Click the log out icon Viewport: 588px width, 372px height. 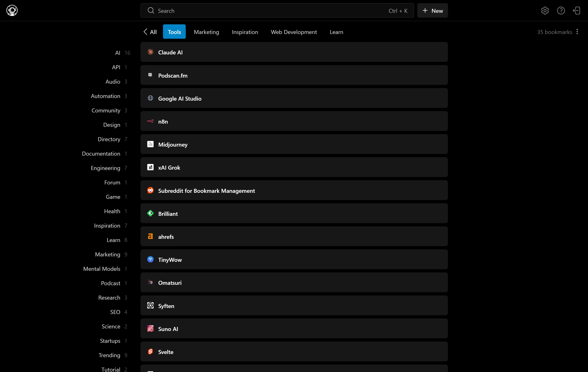click(x=577, y=10)
